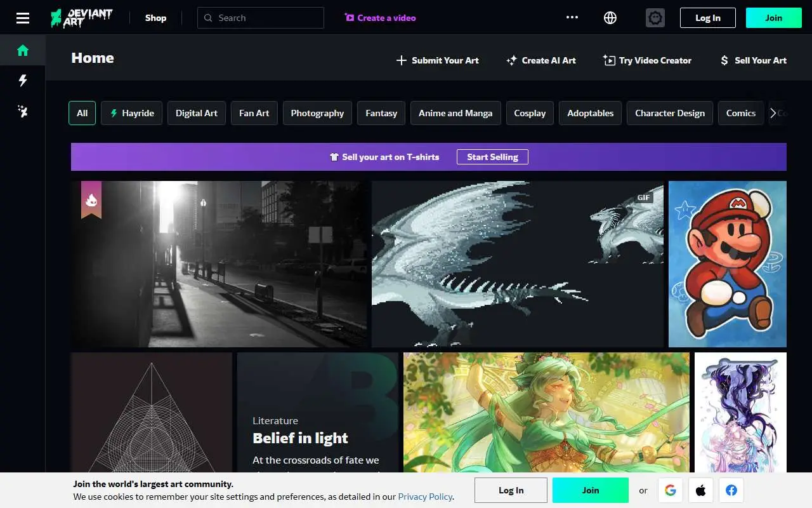Screen dimensions: 812x508
Task: Open Try Video Creator
Action: coord(647,60)
